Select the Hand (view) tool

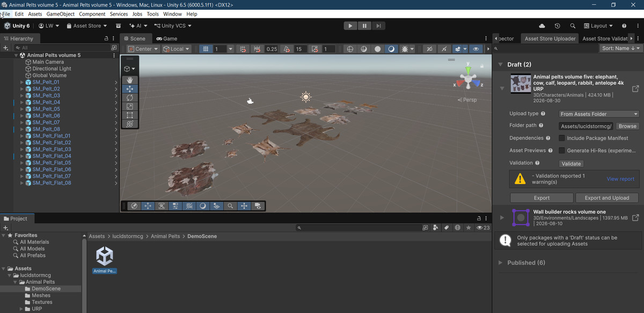pos(129,80)
